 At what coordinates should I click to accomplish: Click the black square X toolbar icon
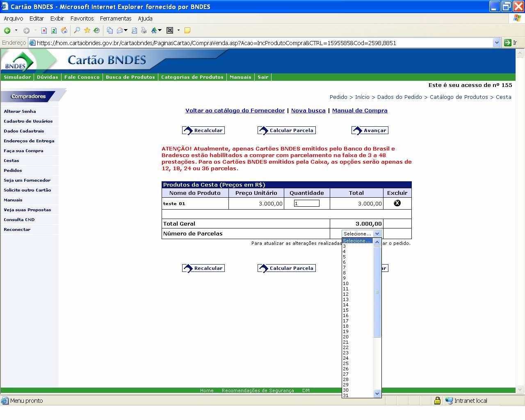tap(170, 30)
